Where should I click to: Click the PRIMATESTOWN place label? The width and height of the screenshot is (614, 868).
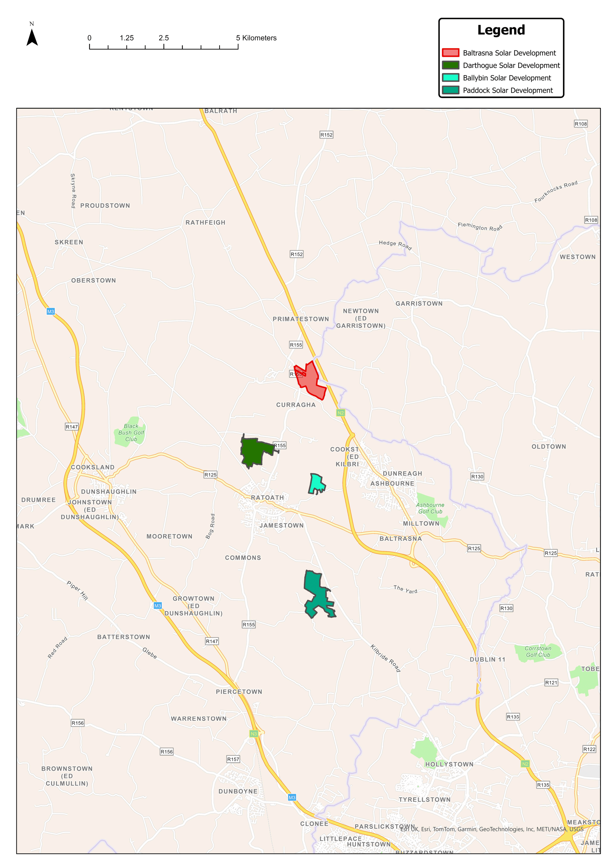301,319
